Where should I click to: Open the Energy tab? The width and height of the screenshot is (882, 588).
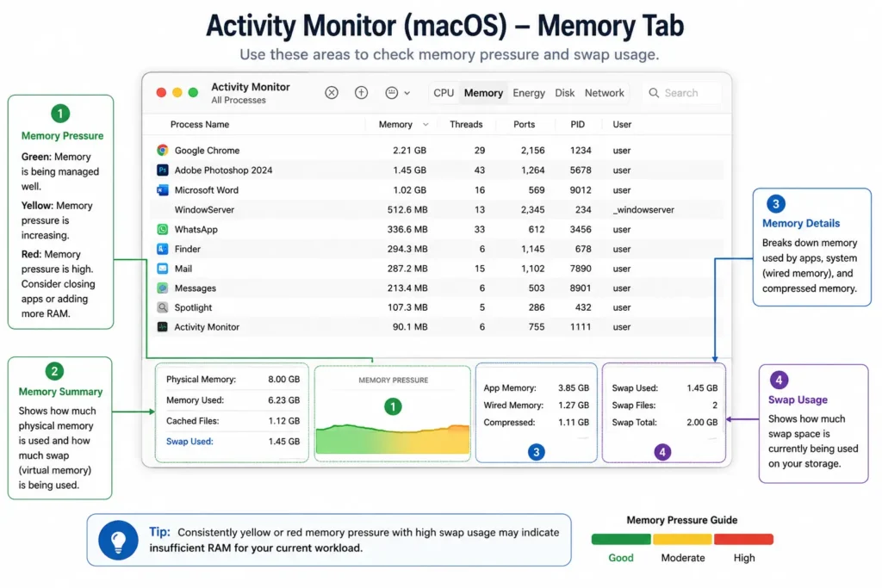[529, 93]
